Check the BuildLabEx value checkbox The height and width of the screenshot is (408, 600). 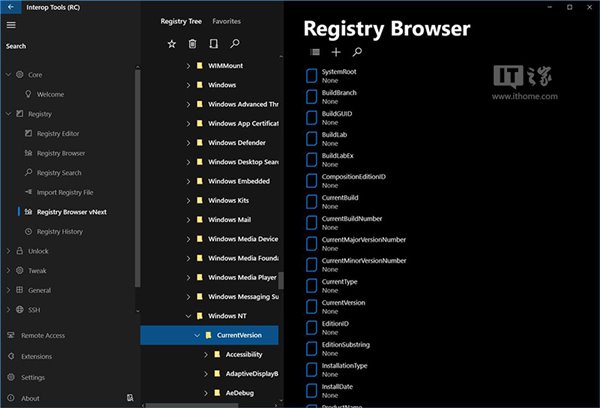coord(311,160)
